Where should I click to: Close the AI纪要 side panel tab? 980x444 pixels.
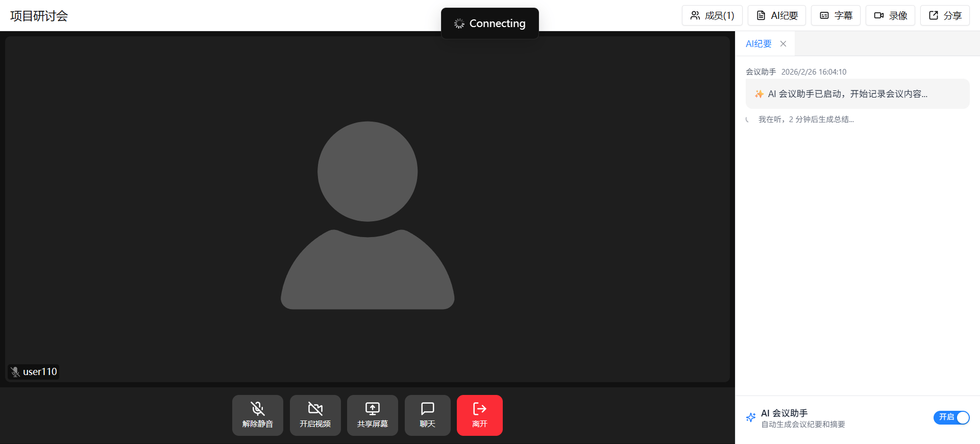783,44
